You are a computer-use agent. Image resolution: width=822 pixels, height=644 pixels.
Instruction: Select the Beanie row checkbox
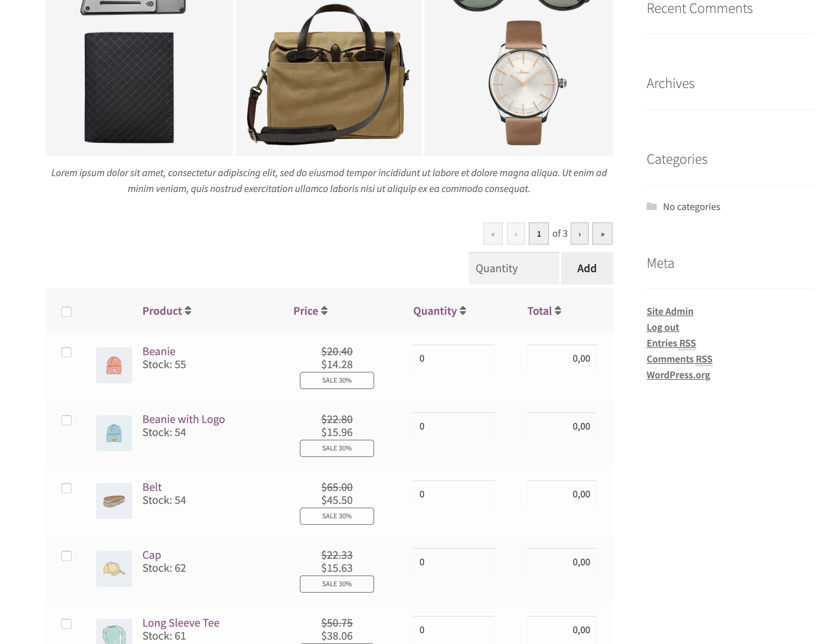click(x=66, y=352)
